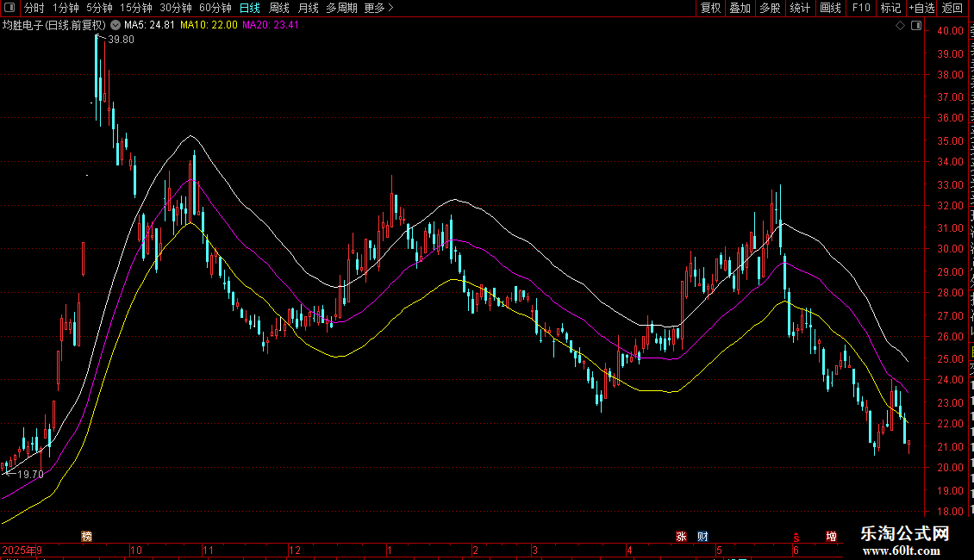Click the 增 event marker
The image size is (974, 560).
pos(831,537)
